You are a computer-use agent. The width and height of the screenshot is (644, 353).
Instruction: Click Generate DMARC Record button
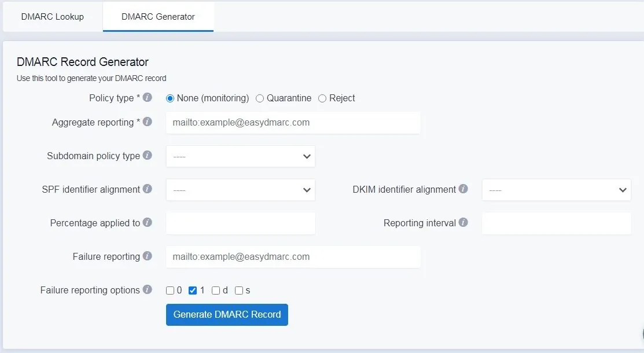(227, 315)
